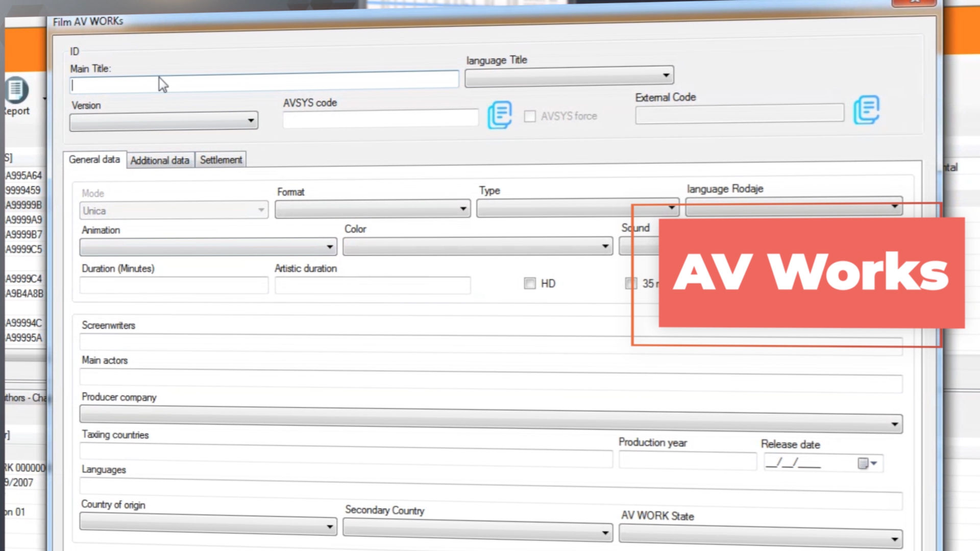Expand the language Title dropdown
The width and height of the screenshot is (980, 551).
(569, 76)
